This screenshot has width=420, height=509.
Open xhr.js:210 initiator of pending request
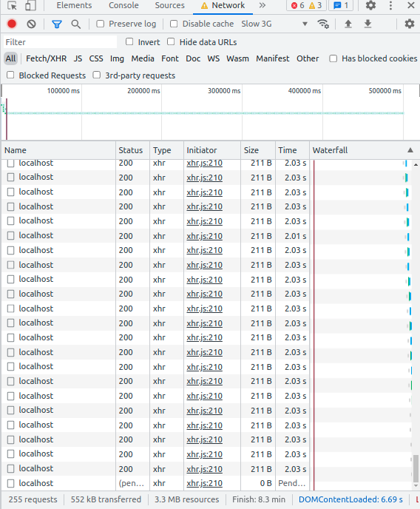[x=204, y=483]
